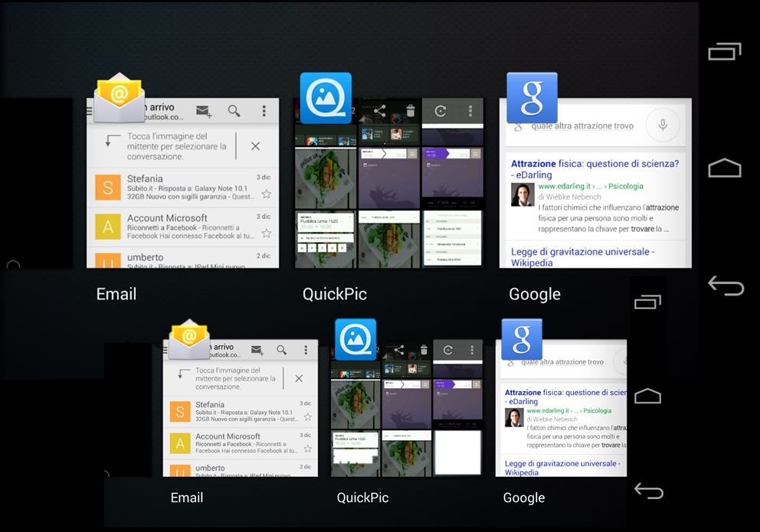Star the Stefania message in the lower Email preview

[x=308, y=416]
